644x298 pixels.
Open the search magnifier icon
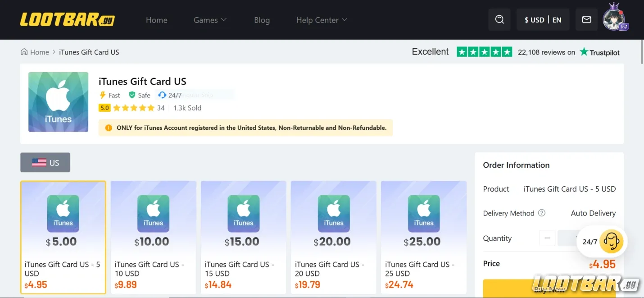(499, 20)
